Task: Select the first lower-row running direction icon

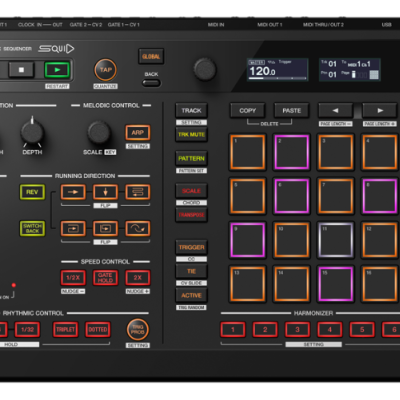Action: pos(73,228)
